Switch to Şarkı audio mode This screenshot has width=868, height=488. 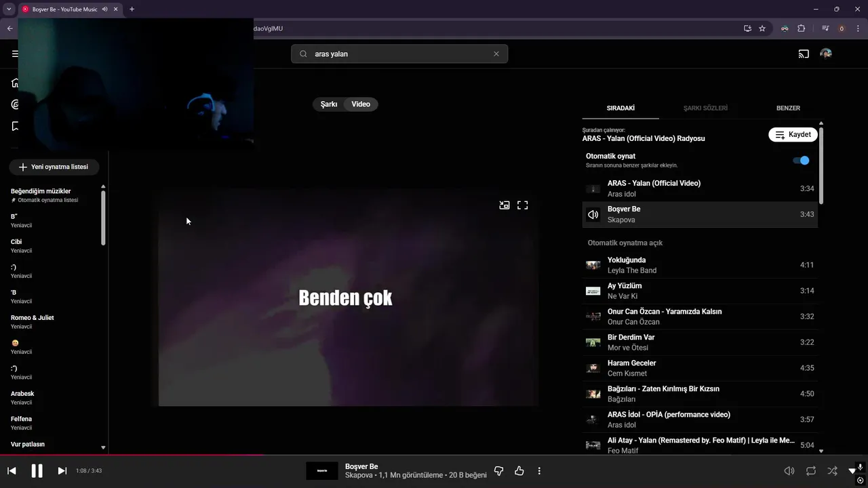(329, 104)
